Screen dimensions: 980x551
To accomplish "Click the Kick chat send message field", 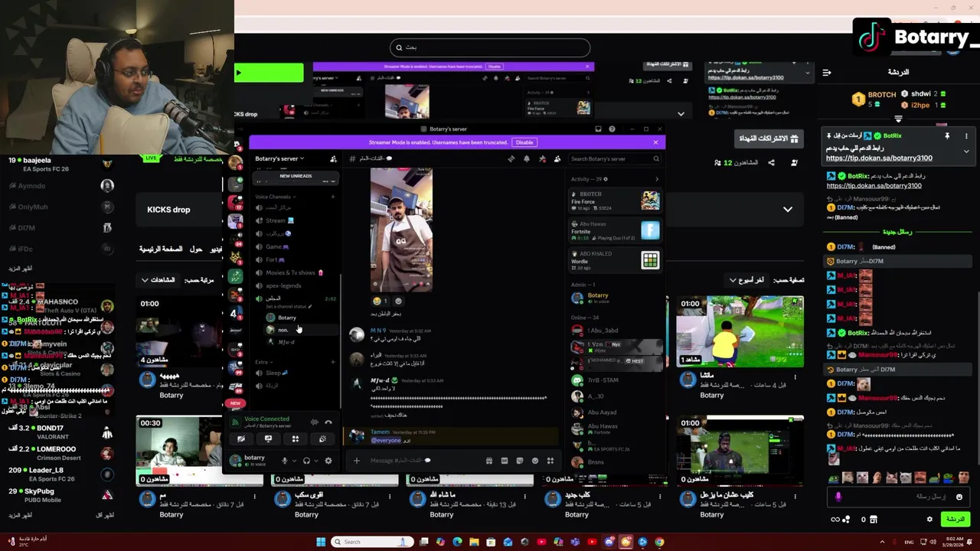I will pos(900,497).
